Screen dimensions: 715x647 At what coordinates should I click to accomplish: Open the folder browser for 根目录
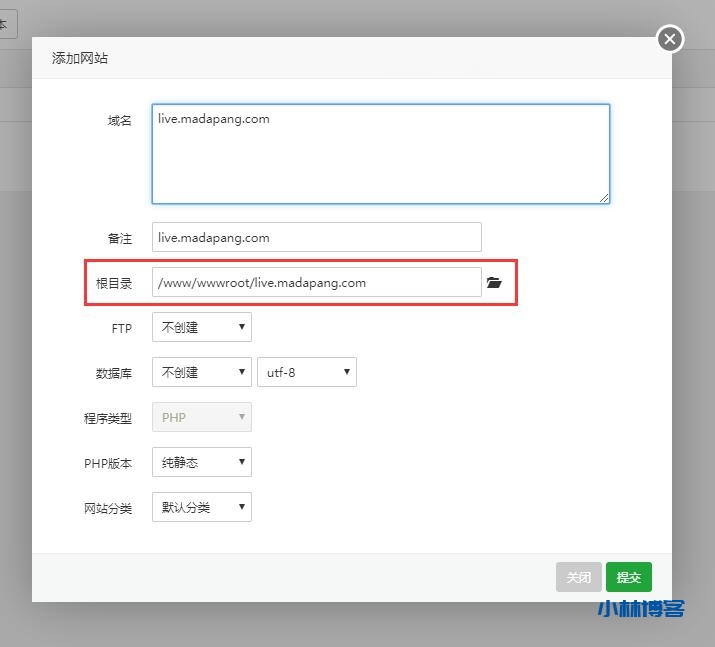[493, 283]
